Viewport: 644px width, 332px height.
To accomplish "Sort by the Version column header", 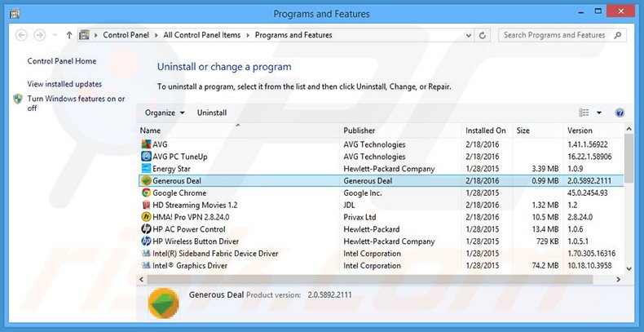I will (593, 131).
